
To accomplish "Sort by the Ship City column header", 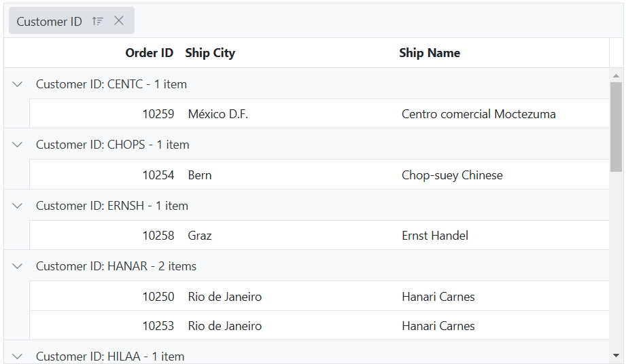I will [210, 53].
